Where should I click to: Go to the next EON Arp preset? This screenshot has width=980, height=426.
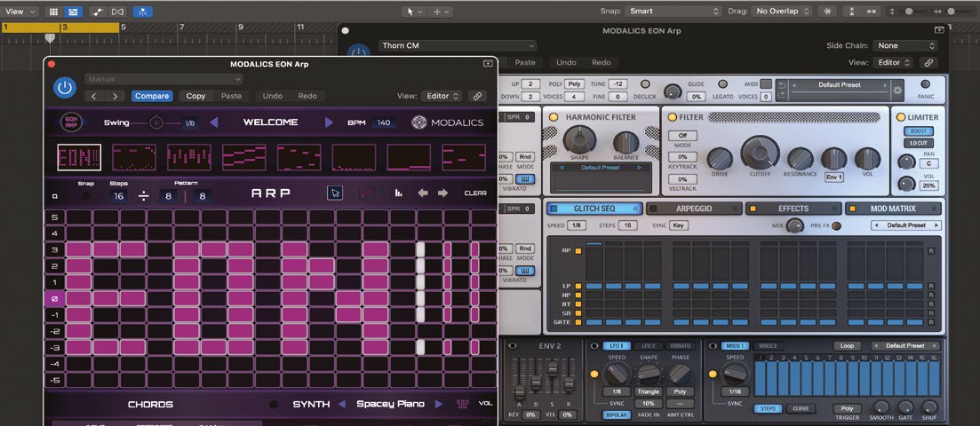[x=329, y=122]
